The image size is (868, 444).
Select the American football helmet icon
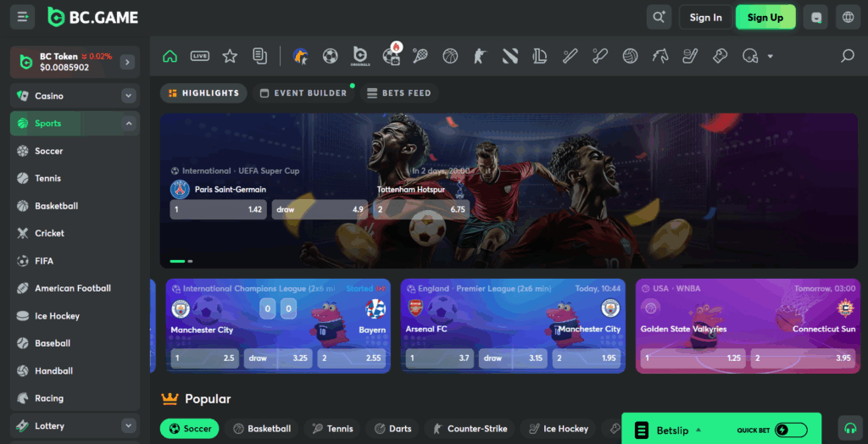click(x=749, y=56)
